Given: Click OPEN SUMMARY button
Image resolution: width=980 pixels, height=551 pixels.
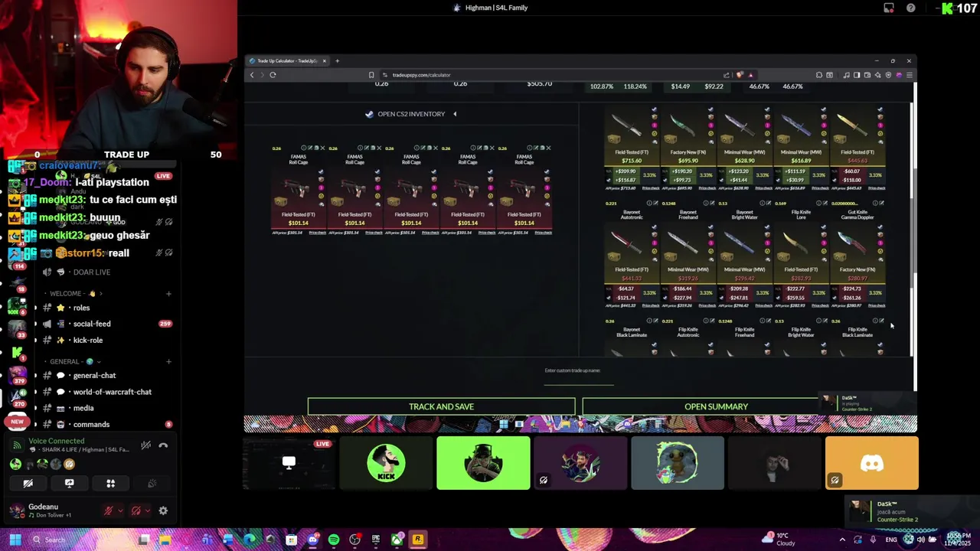Looking at the screenshot, I should [x=716, y=406].
